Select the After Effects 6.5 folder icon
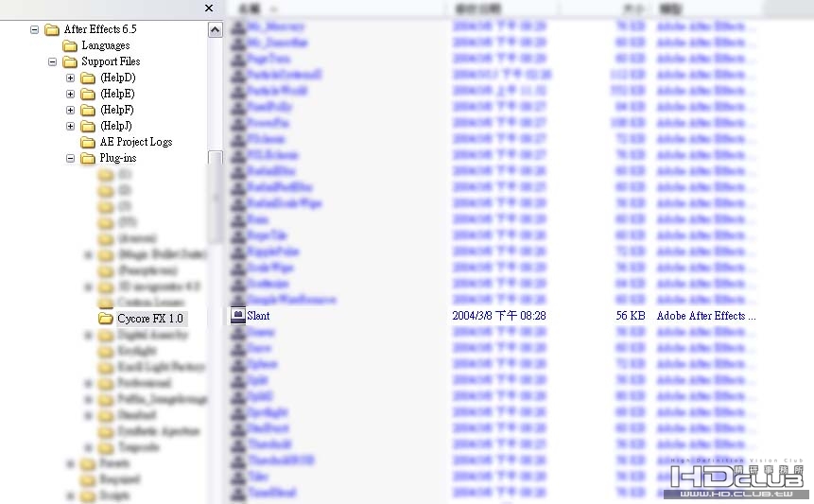 [51, 29]
